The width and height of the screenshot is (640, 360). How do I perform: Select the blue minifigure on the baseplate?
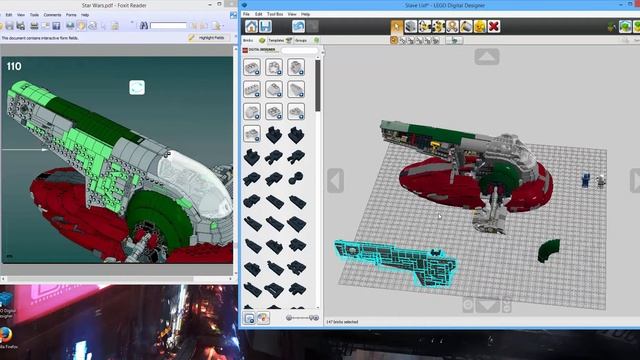586,180
